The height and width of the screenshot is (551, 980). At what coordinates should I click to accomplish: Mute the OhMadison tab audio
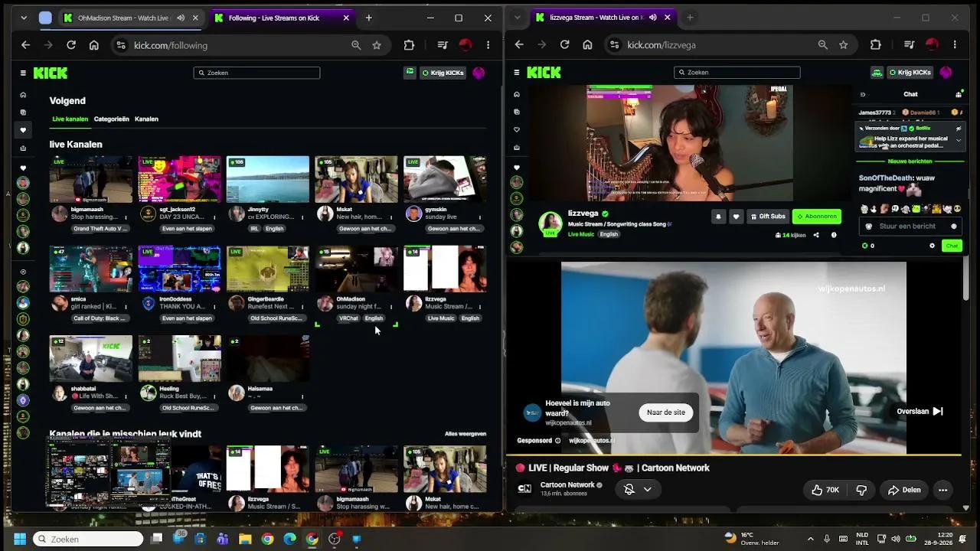[x=181, y=18]
